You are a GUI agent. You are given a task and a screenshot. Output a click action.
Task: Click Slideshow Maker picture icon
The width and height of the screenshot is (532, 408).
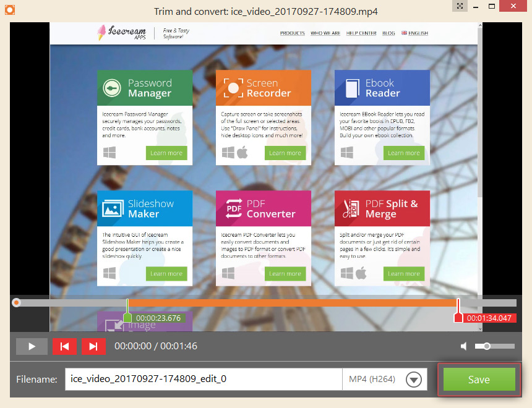tap(113, 208)
